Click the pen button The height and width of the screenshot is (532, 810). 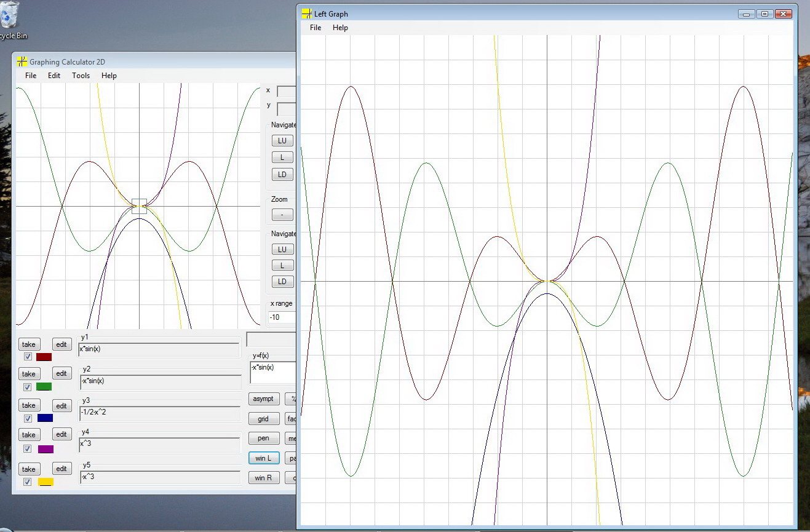(x=263, y=439)
